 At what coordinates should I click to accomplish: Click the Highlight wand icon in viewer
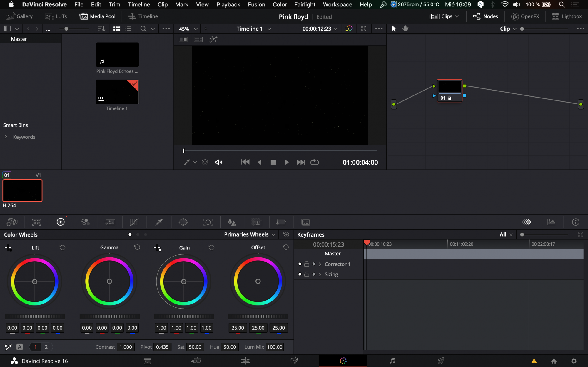[213, 39]
